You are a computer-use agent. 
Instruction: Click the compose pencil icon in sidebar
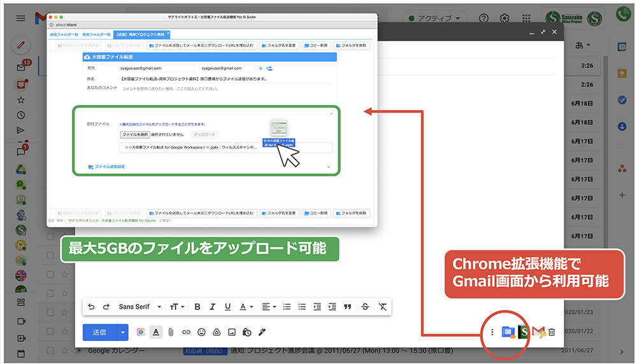pyautogui.click(x=21, y=45)
